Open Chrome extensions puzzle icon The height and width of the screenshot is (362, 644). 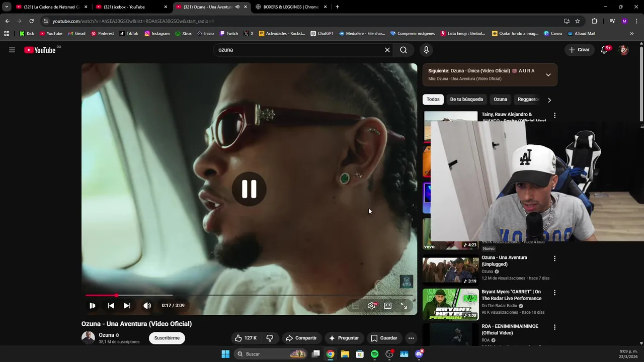tap(595, 21)
